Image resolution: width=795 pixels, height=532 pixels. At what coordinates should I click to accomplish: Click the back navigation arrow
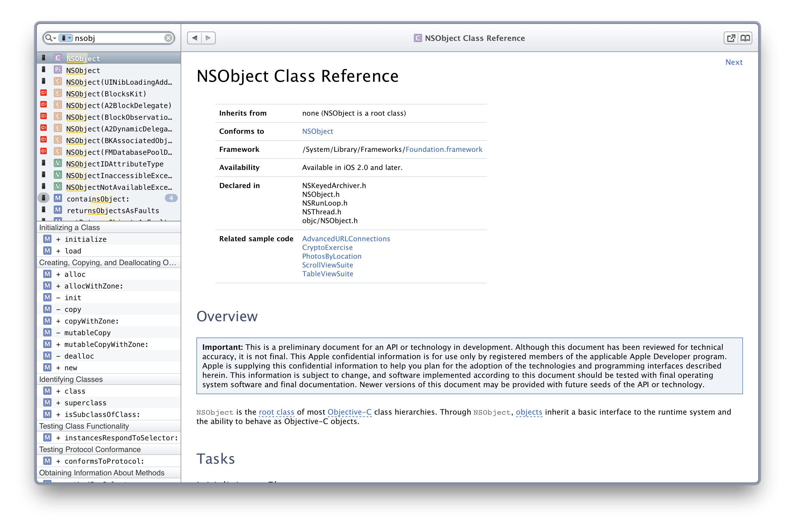[194, 38]
